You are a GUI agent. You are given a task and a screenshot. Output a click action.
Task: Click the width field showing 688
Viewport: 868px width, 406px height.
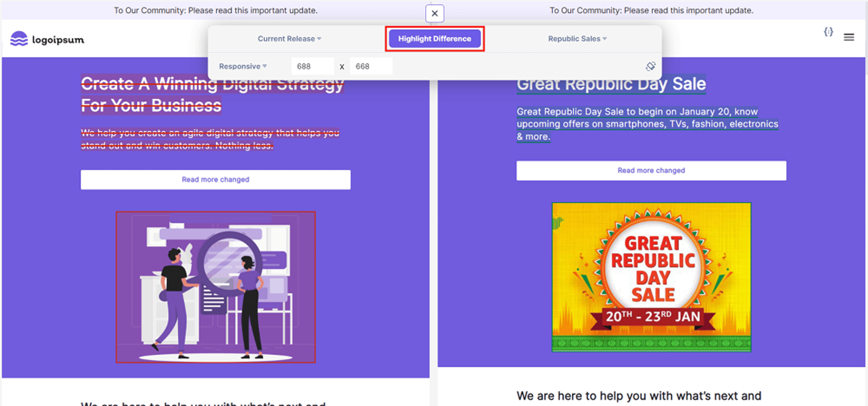pyautogui.click(x=312, y=66)
